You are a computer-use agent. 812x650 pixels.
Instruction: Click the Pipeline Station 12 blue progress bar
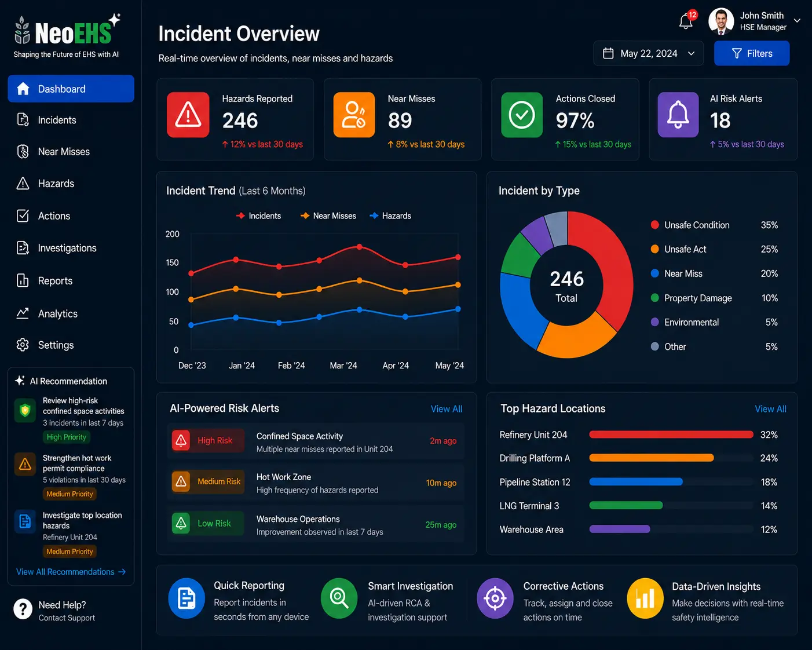tap(636, 481)
